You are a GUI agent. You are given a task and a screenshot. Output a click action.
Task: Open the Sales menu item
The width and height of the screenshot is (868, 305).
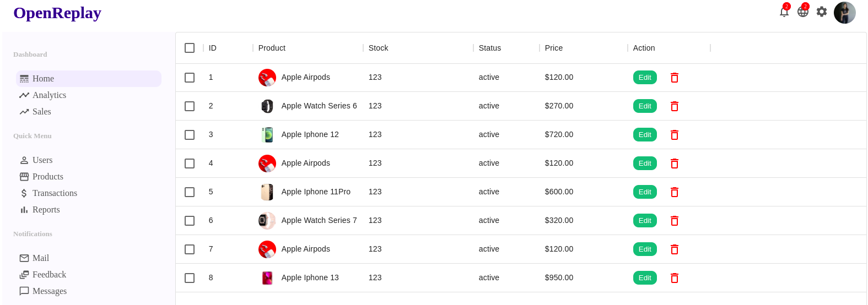point(89,112)
